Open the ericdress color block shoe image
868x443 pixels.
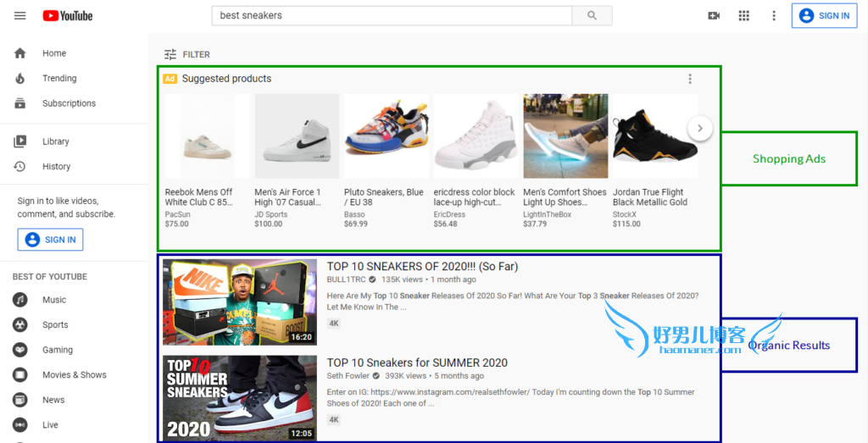point(476,136)
